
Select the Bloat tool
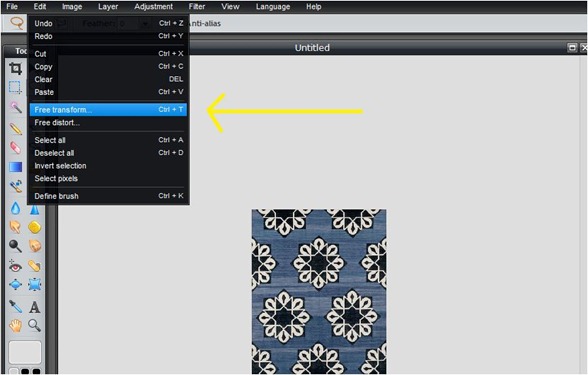tap(15, 285)
